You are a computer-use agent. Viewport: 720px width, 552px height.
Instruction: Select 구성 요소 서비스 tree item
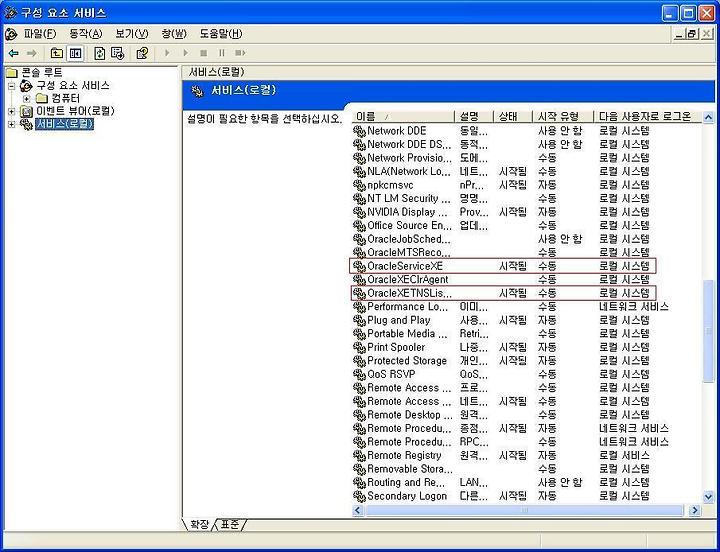[x=73, y=85]
